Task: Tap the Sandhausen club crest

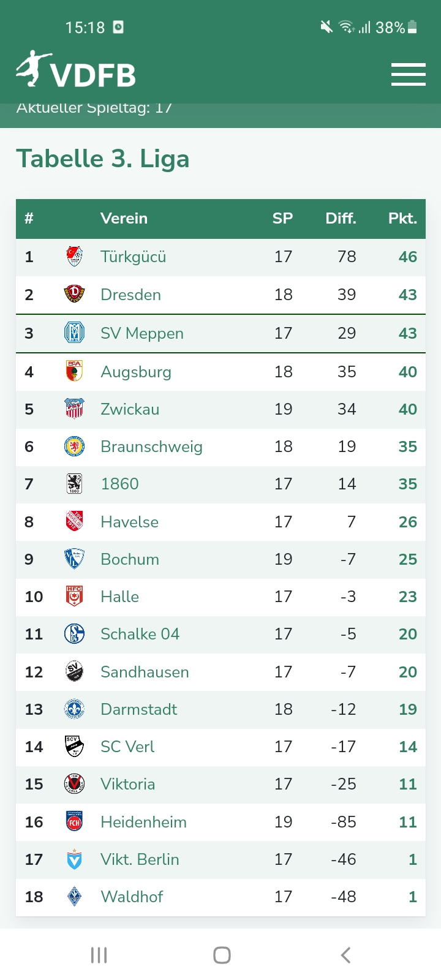Action: click(x=74, y=672)
